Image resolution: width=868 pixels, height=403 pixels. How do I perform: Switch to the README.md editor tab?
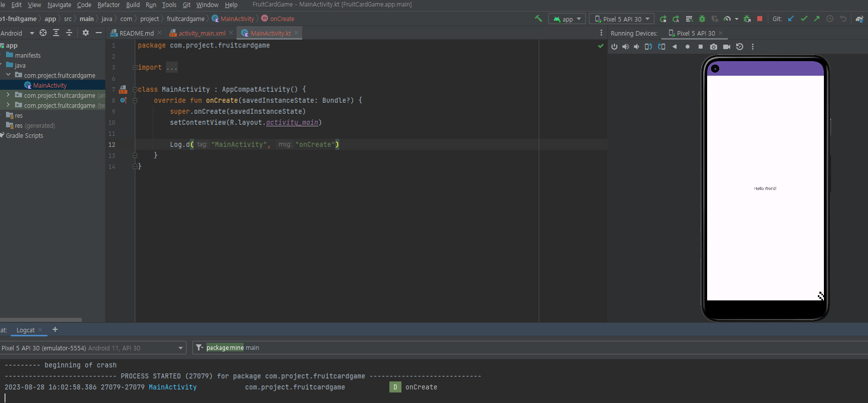pos(136,33)
